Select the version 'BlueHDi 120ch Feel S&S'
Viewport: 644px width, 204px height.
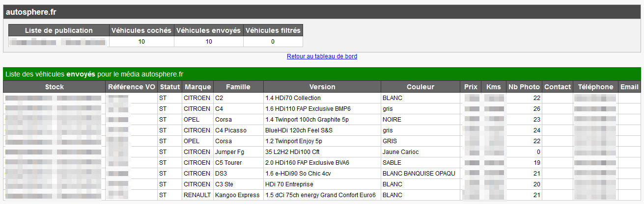pyautogui.click(x=298, y=130)
